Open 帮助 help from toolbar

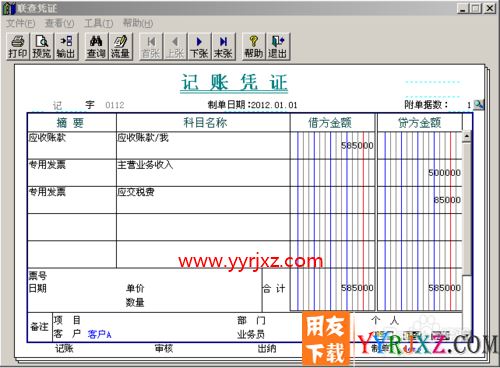point(254,46)
